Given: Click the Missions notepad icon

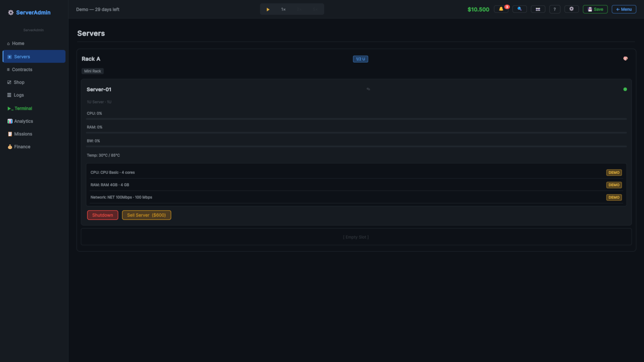Looking at the screenshot, I should [x=10, y=134].
